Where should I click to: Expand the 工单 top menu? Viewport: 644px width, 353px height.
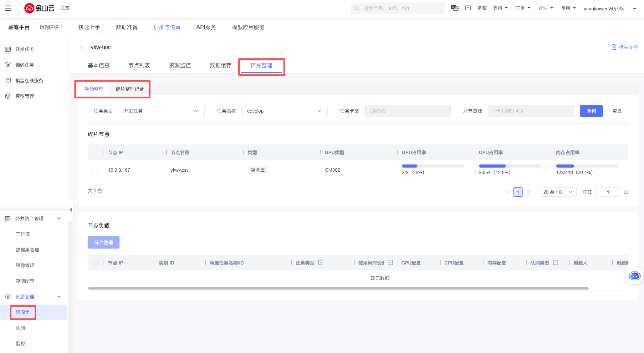point(523,8)
